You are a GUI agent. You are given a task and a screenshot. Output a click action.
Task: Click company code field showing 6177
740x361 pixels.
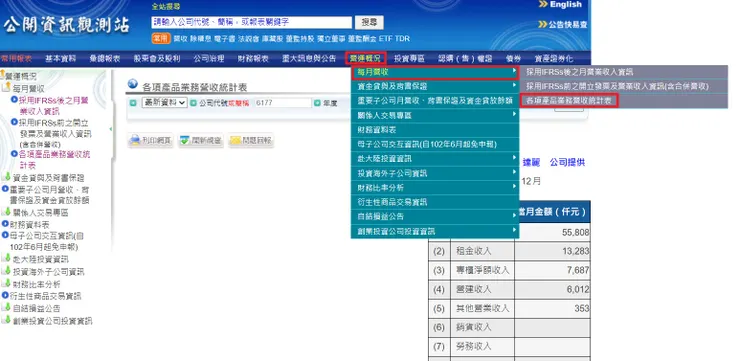tap(283, 103)
